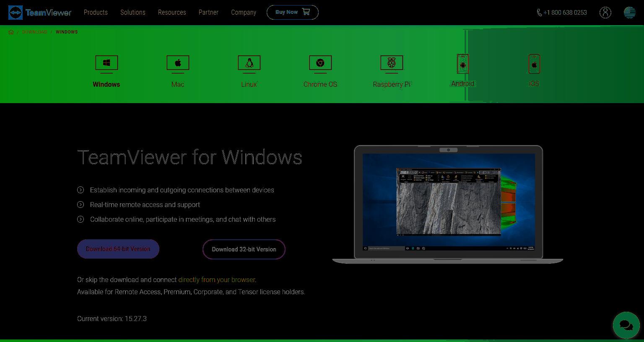Click 'Establish incoming and outgoing connections' bullet
The width and height of the screenshot is (644, 342).
[182, 190]
